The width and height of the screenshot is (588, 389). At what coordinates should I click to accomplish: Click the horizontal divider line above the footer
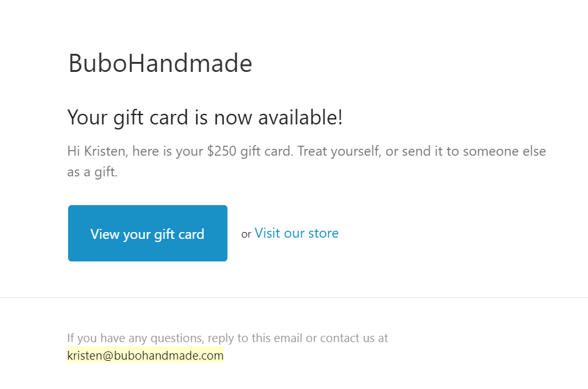pos(294,297)
